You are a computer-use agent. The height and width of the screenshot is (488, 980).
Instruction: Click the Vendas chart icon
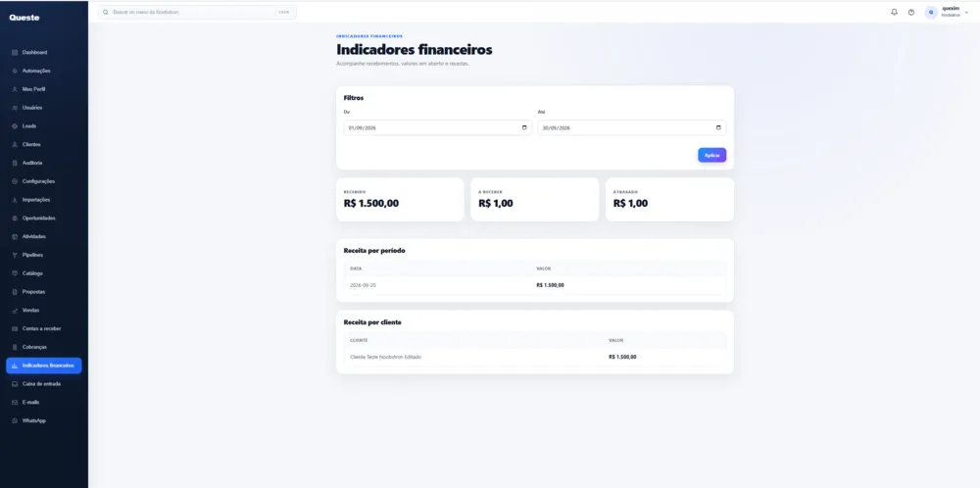click(x=15, y=311)
